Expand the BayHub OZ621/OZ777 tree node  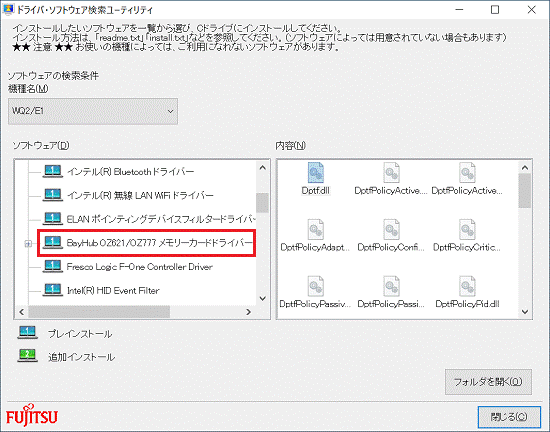[x=28, y=243]
